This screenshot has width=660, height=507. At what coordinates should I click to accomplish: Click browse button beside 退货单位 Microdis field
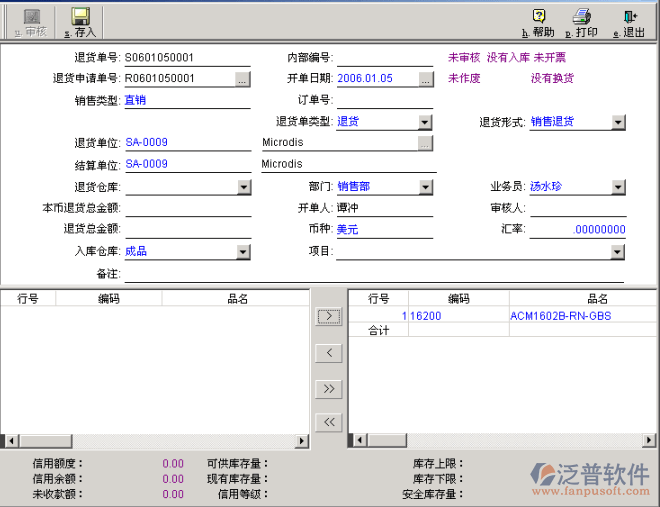coord(425,143)
